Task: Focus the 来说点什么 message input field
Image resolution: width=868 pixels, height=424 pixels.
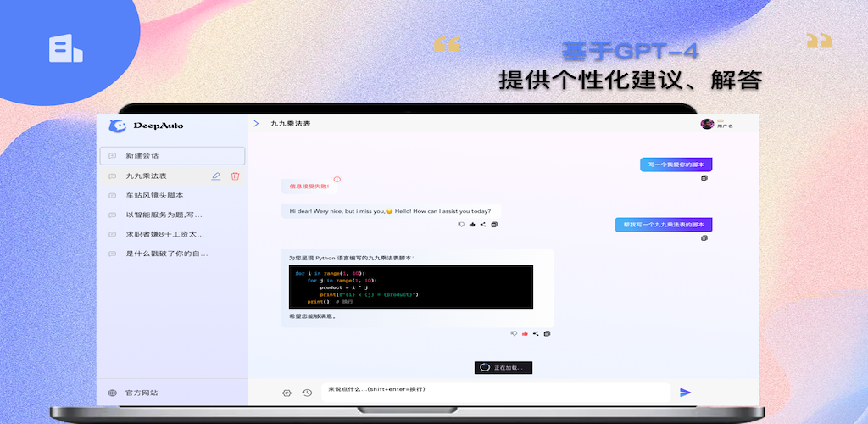Action: (x=496, y=393)
